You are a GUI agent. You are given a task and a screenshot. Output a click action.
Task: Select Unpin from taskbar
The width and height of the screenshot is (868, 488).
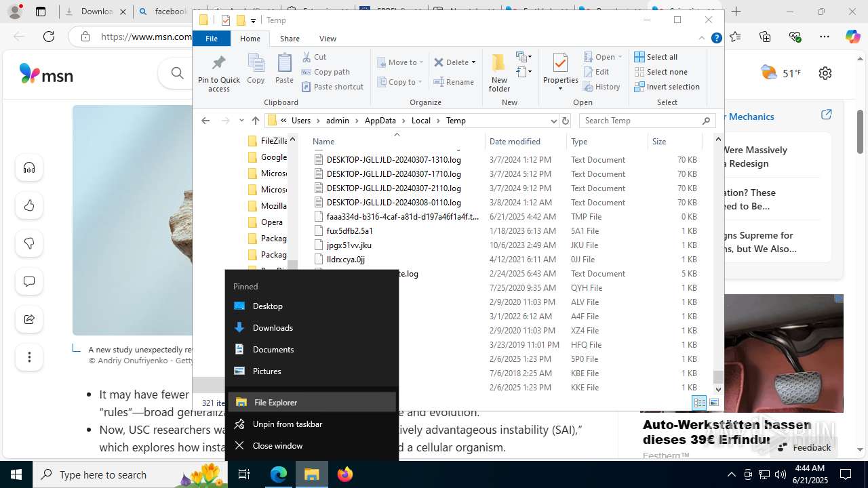tap(312, 424)
